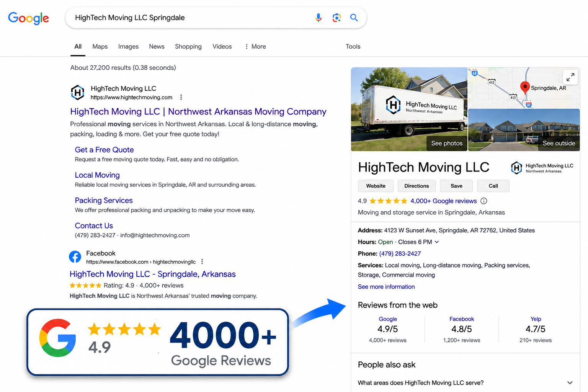Click HighTech Moving favicon in first result

[x=78, y=92]
